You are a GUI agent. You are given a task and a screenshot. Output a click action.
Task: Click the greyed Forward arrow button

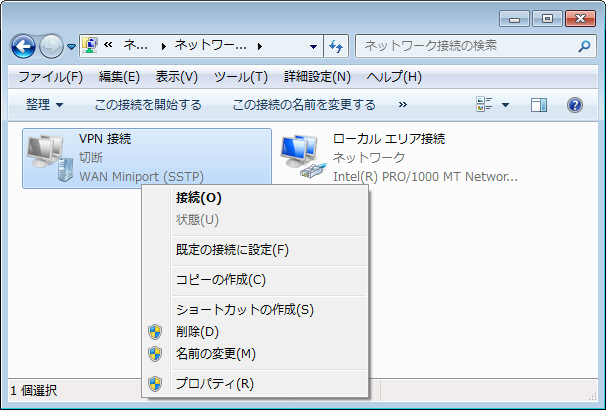click(x=51, y=46)
